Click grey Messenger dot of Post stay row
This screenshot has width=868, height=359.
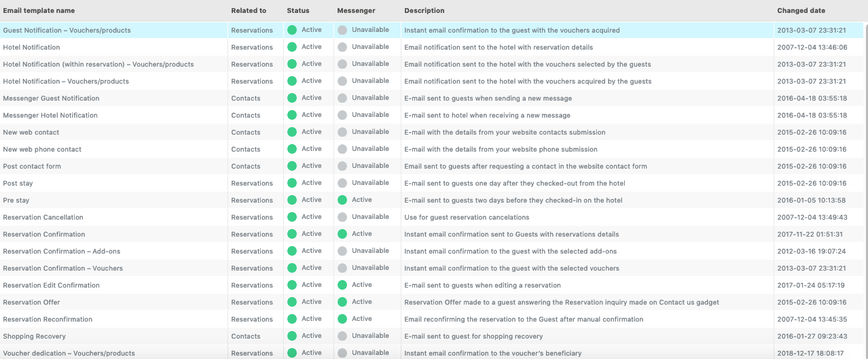coord(342,183)
